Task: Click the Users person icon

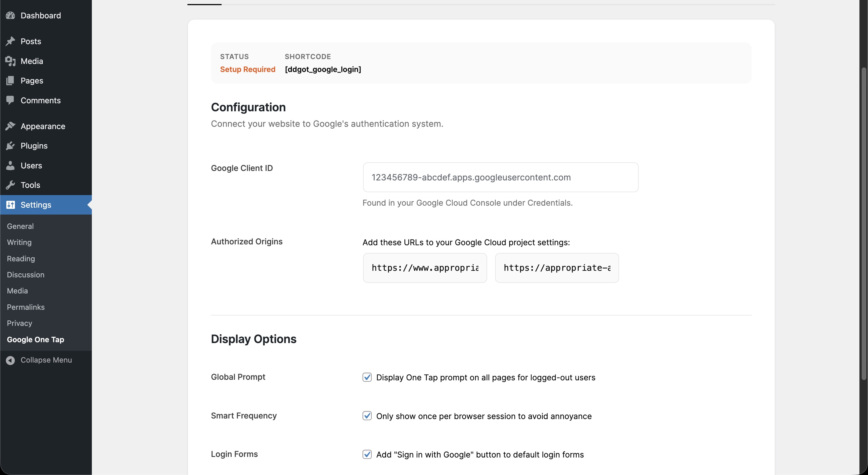Action: click(10, 165)
